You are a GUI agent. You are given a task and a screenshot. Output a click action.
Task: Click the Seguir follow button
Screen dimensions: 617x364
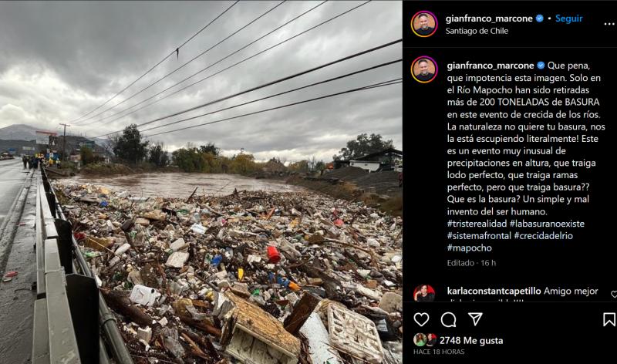(568, 19)
